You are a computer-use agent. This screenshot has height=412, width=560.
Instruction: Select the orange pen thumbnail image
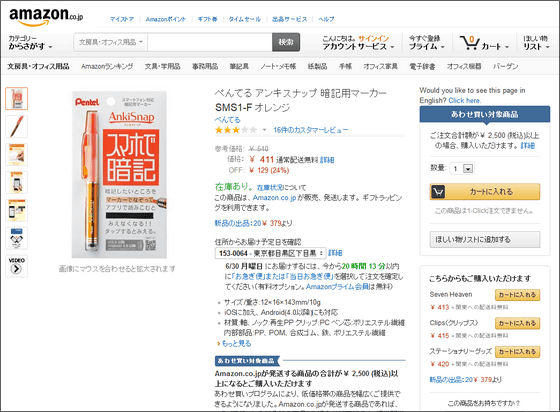coord(16,126)
